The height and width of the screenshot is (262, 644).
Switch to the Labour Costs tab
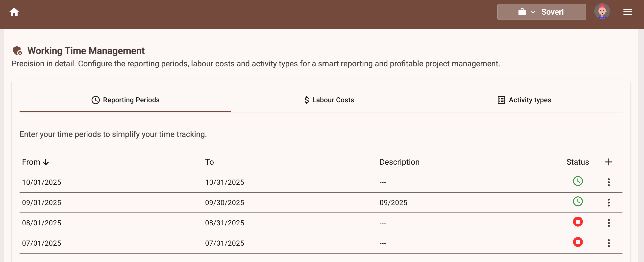point(329,100)
